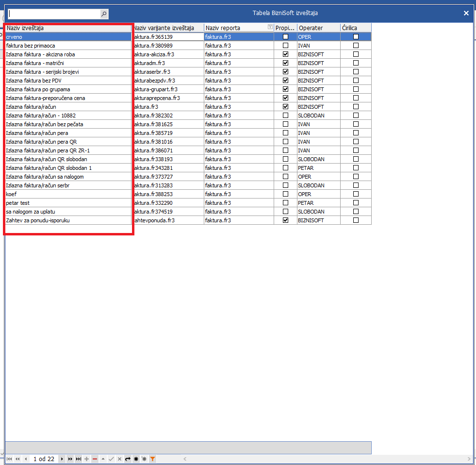Go to next record in navigator
Screen dimensions: 476x465
(x=62, y=459)
